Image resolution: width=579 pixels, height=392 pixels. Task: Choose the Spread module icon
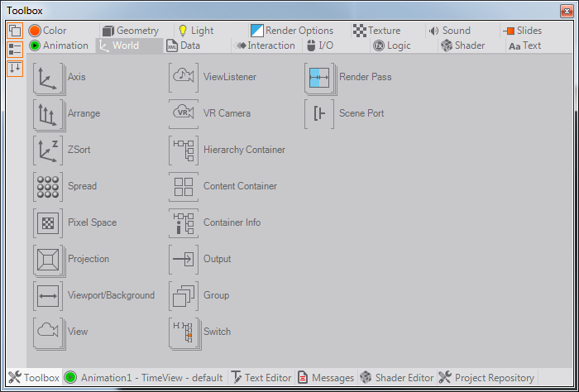[x=48, y=187]
